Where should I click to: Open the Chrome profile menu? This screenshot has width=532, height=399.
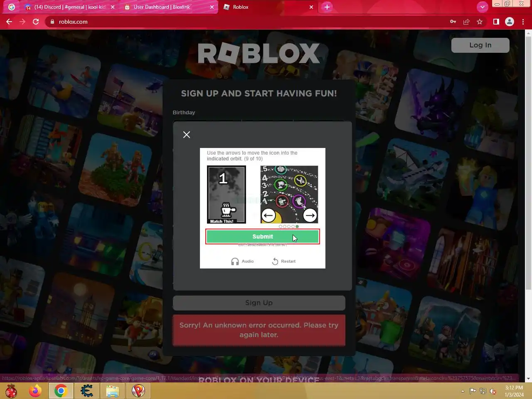pos(510,22)
